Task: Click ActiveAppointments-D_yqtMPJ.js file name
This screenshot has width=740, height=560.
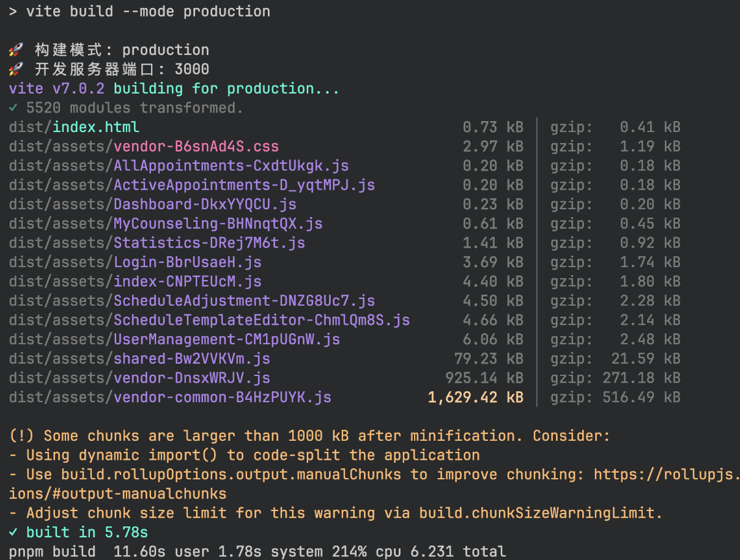Action: point(244,185)
